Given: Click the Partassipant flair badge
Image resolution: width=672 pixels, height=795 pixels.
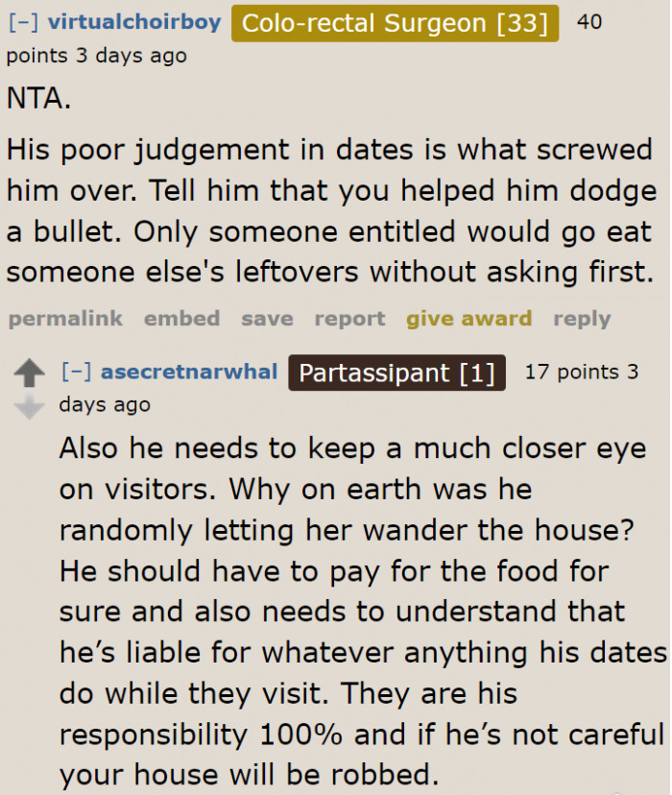Looking at the screenshot, I should click(396, 373).
